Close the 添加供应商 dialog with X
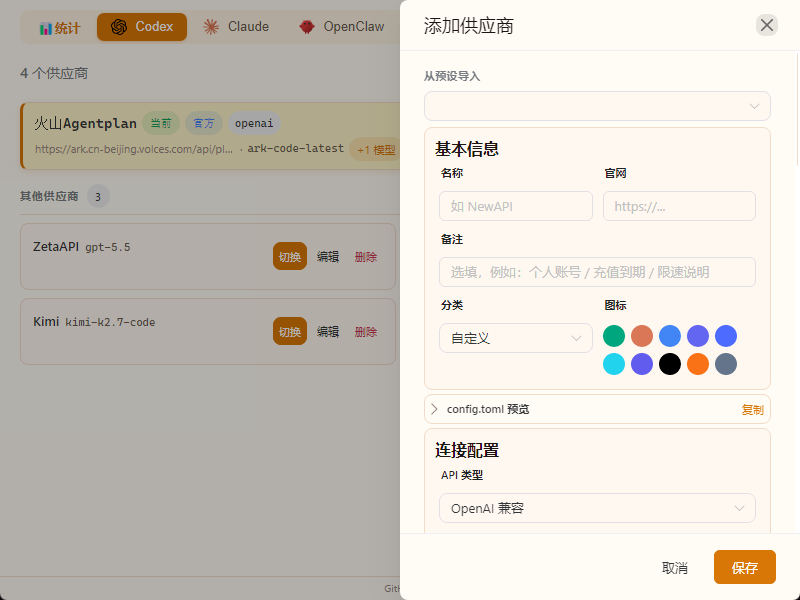This screenshot has width=800, height=600. 766,25
